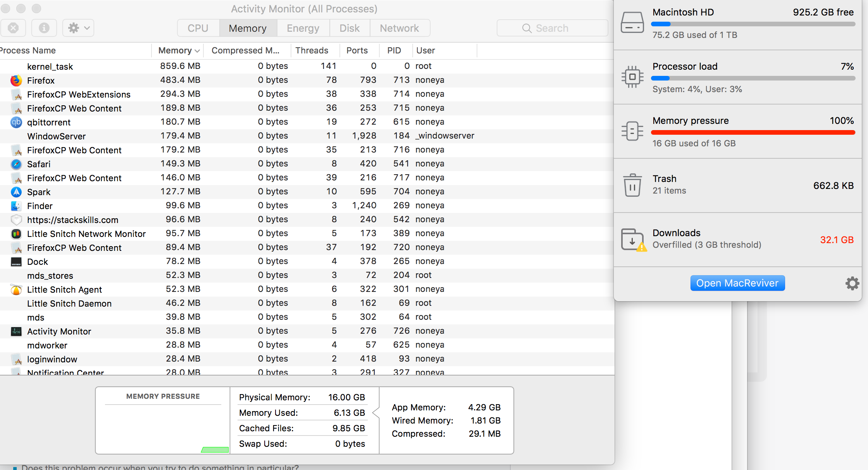The width and height of the screenshot is (868, 470).
Task: Select the Memory tab
Action: tap(248, 28)
